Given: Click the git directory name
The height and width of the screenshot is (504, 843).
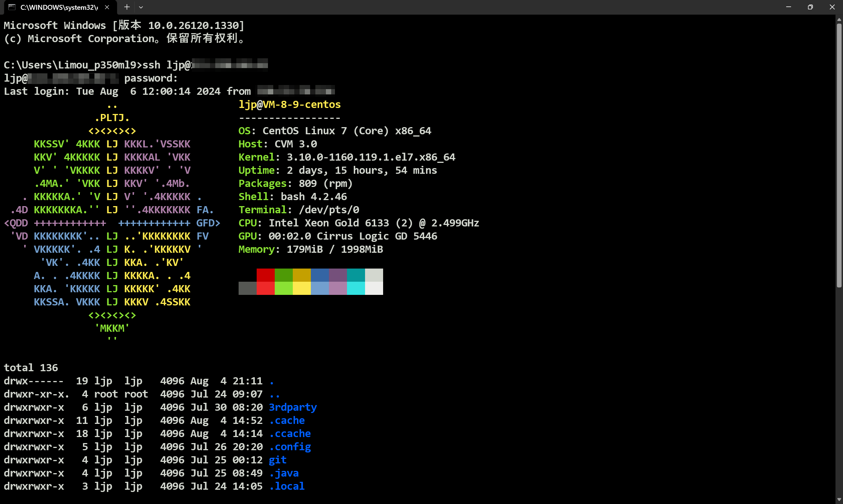Looking at the screenshot, I should pyautogui.click(x=278, y=460).
